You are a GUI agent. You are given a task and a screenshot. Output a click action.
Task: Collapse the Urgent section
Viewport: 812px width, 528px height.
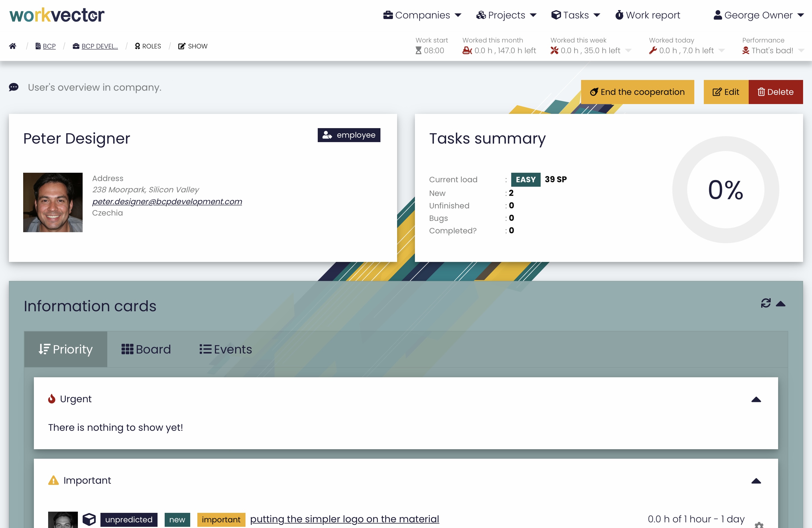pyautogui.click(x=756, y=399)
